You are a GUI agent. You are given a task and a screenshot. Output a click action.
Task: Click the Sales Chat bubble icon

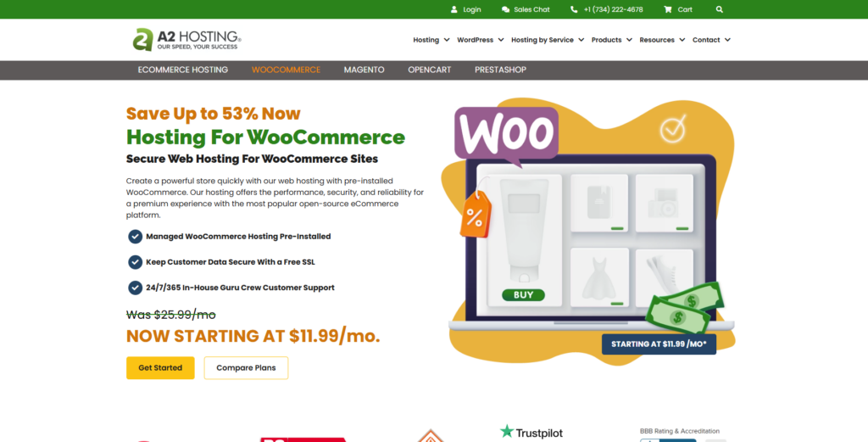[505, 9]
